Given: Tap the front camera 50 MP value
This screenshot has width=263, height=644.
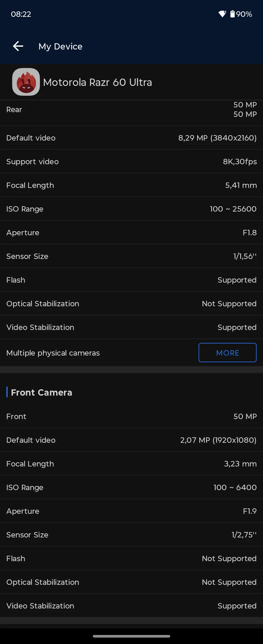Looking at the screenshot, I should click(245, 416).
